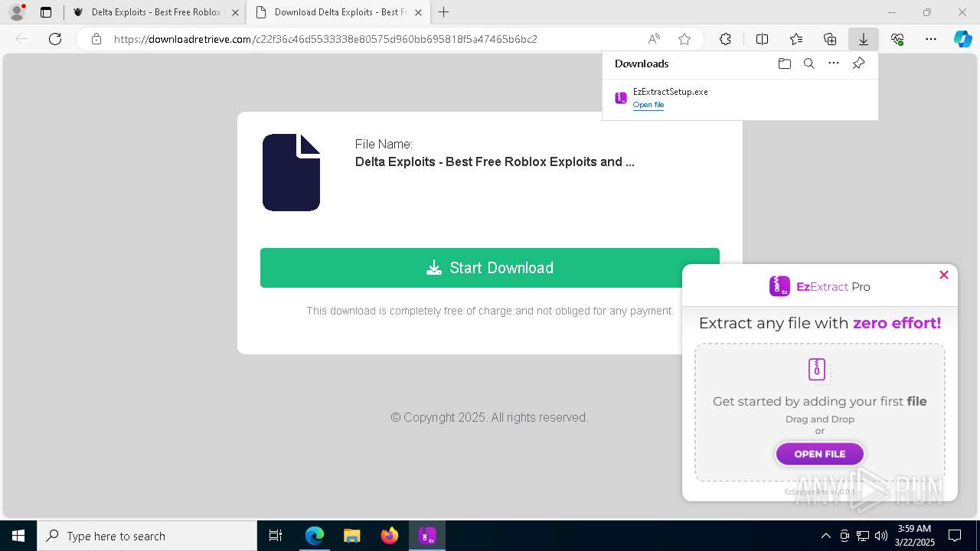Image resolution: width=980 pixels, height=551 pixels.
Task: Open the Read aloud icon
Action: [x=654, y=39]
